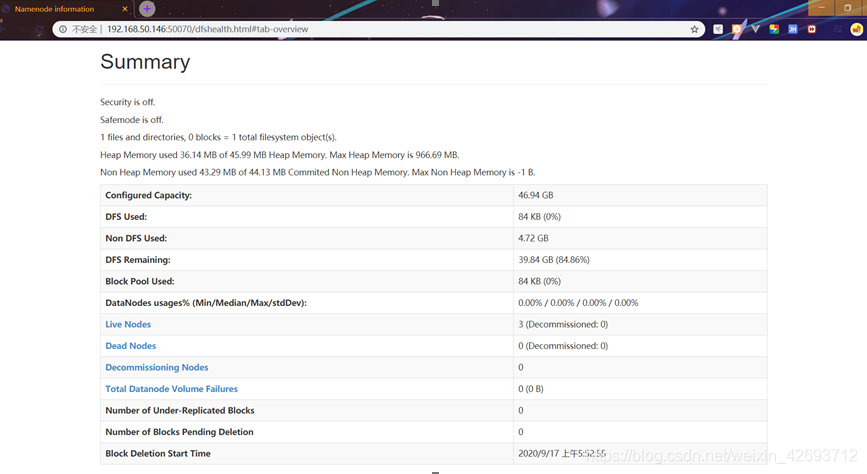
Task: Click the 'Security is off.' line
Action: 128,102
